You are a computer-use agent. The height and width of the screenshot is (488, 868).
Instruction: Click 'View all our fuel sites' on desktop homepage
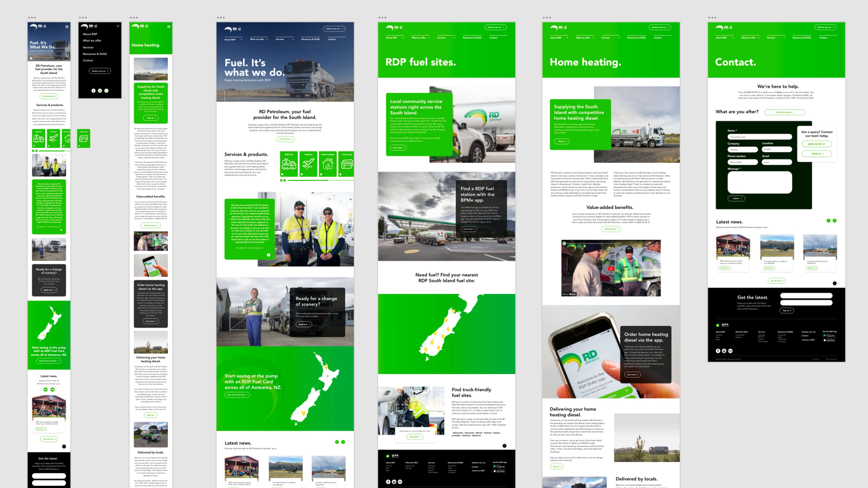tap(237, 395)
